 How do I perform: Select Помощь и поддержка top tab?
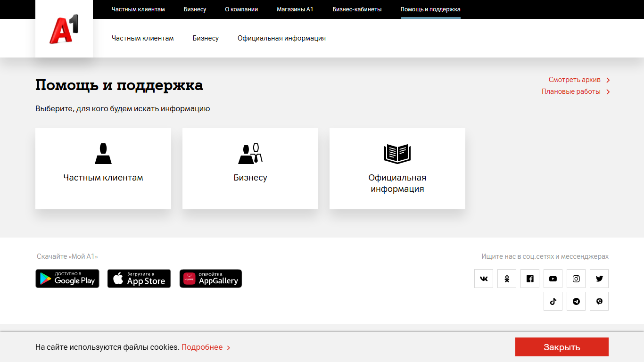click(x=430, y=9)
